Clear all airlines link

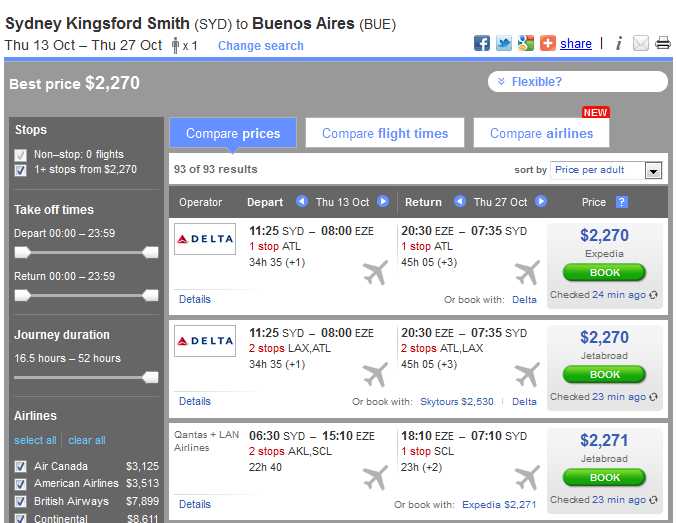(x=87, y=440)
